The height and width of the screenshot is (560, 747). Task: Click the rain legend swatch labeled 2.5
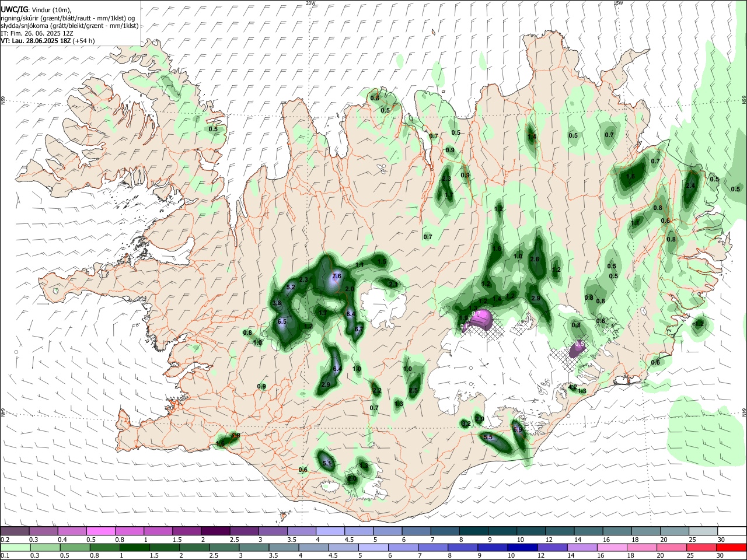(x=224, y=547)
